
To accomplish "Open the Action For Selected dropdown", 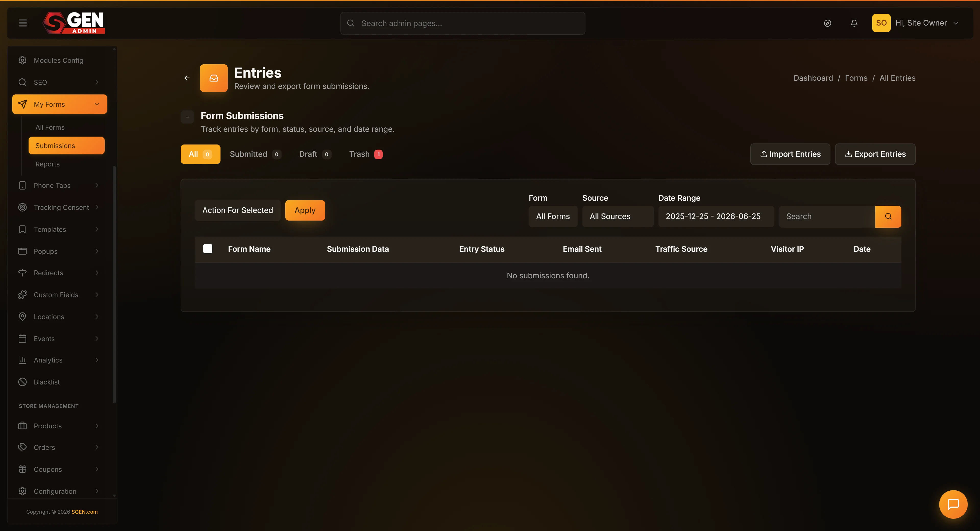I will (x=238, y=211).
